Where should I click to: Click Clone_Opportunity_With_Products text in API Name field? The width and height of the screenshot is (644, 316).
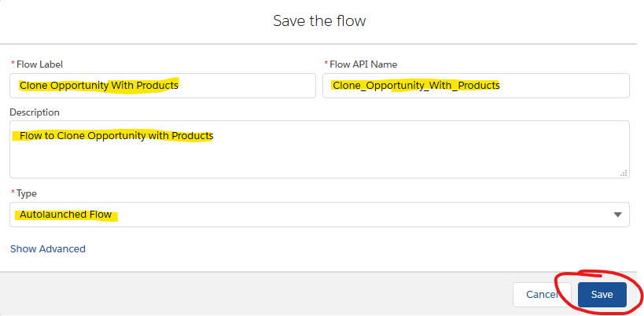pyautogui.click(x=416, y=86)
